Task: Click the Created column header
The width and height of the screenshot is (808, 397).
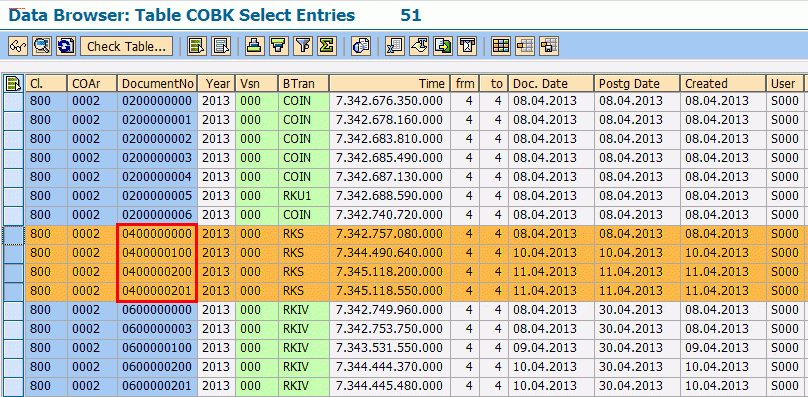Action: 722,84
